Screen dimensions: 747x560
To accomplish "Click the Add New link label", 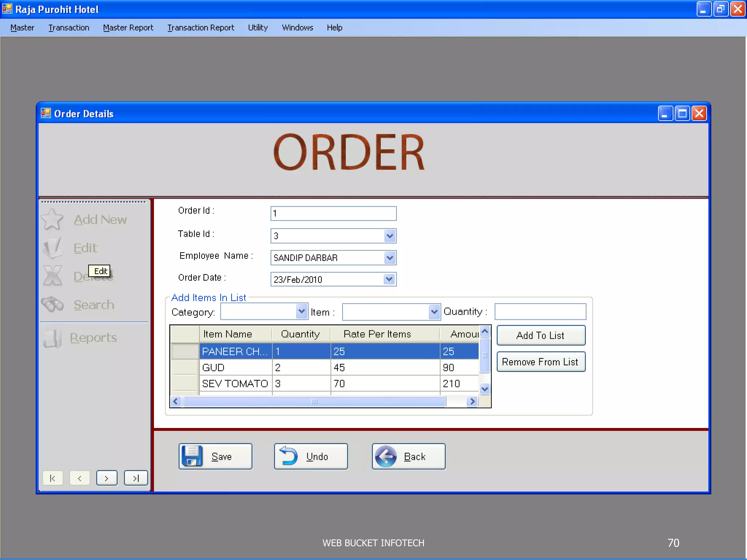I will coord(100,219).
